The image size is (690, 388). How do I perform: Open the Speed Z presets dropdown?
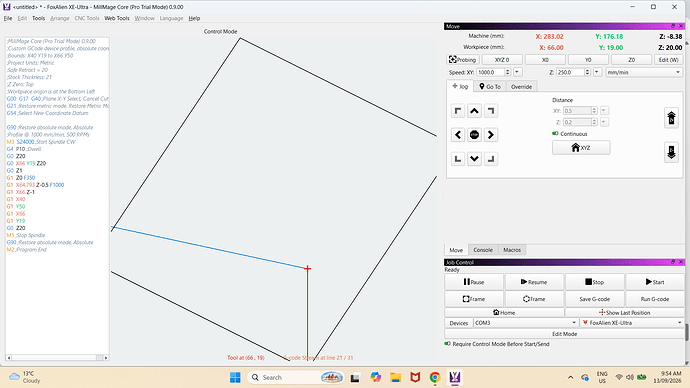pyautogui.click(x=597, y=72)
